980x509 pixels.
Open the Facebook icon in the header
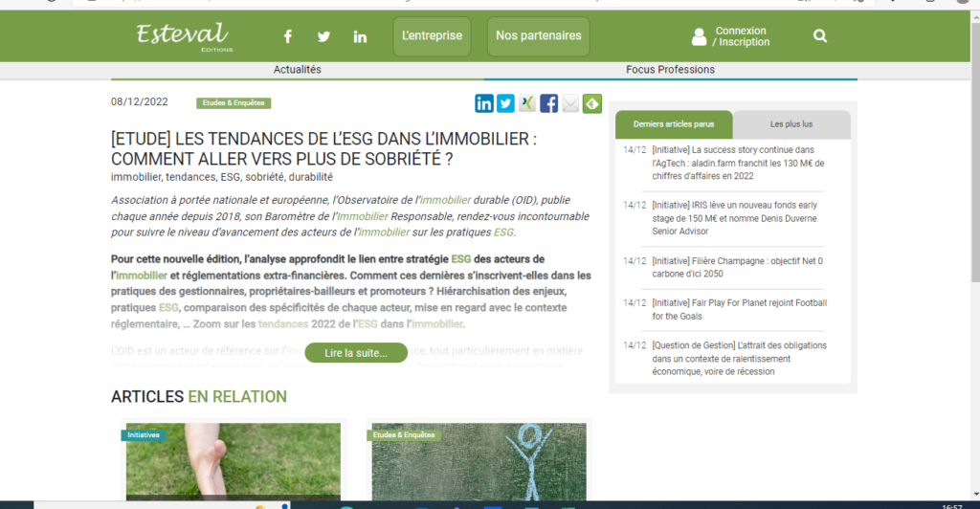[x=287, y=36]
